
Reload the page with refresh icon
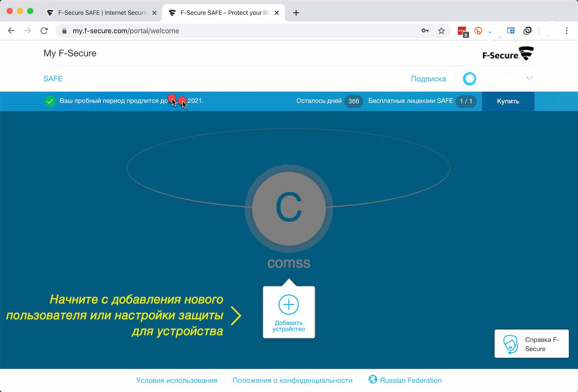pyautogui.click(x=44, y=31)
